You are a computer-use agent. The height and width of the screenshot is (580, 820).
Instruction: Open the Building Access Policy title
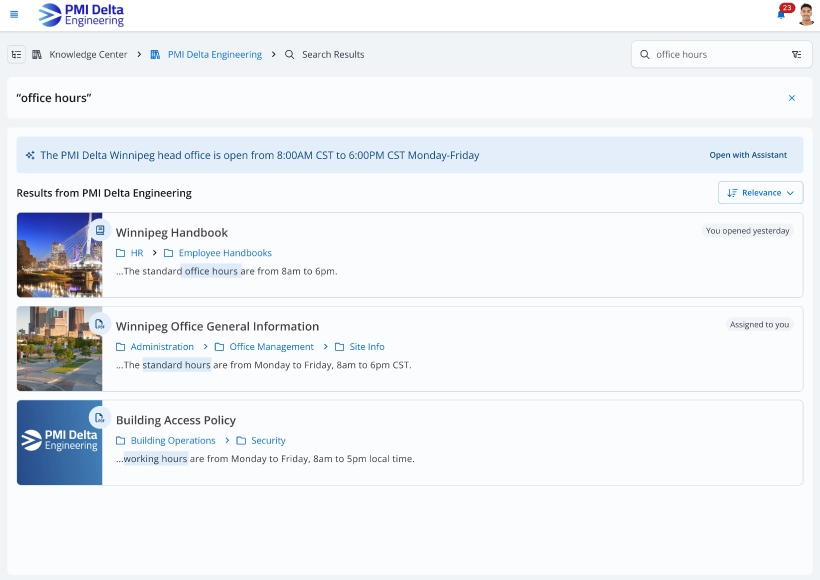(176, 420)
